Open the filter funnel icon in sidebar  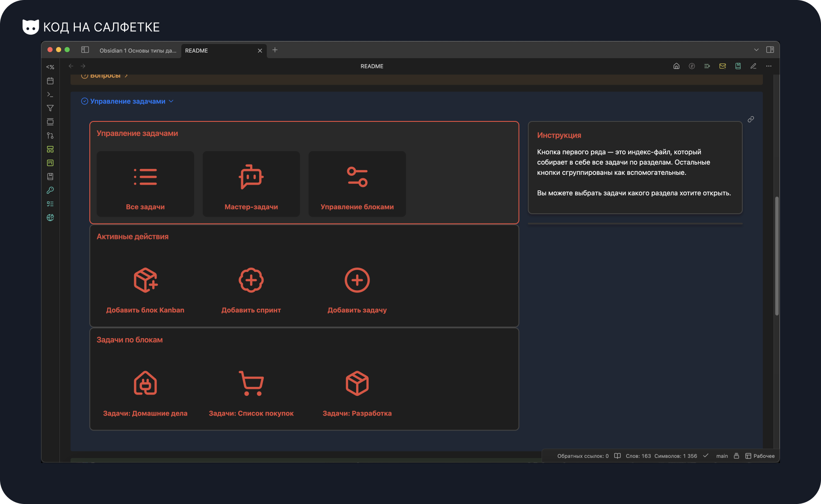(50, 108)
